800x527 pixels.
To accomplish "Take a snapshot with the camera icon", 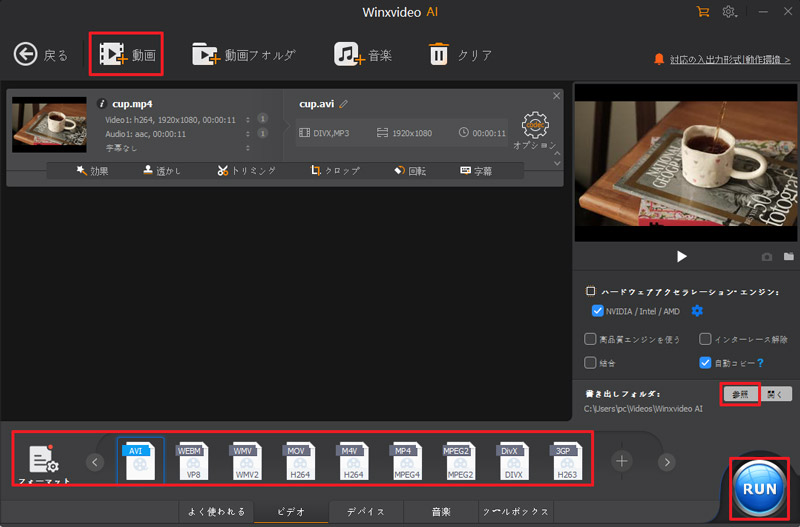I will click(767, 257).
